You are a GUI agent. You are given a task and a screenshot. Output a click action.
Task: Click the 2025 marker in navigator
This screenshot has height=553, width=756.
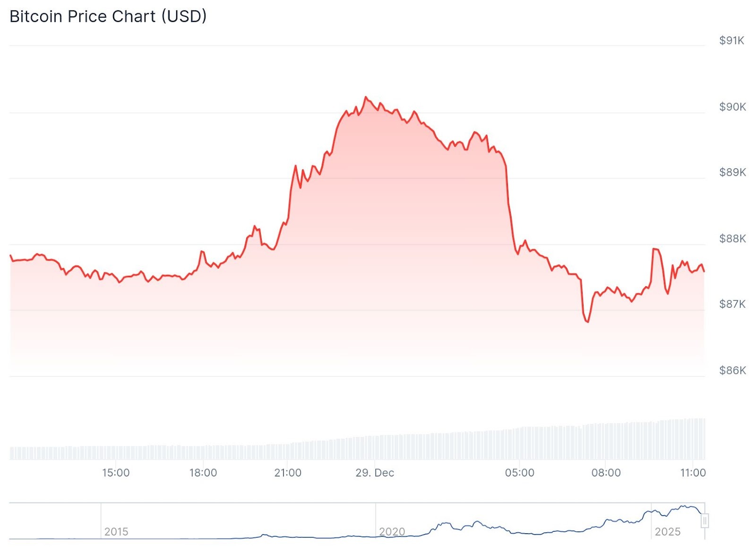pos(668,532)
